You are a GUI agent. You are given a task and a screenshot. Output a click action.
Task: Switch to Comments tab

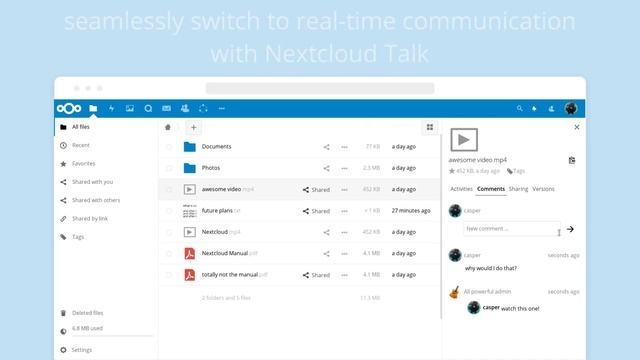[491, 189]
